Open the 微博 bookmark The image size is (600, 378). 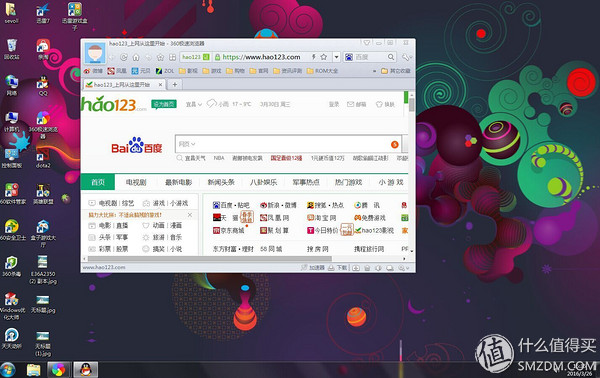(93, 71)
